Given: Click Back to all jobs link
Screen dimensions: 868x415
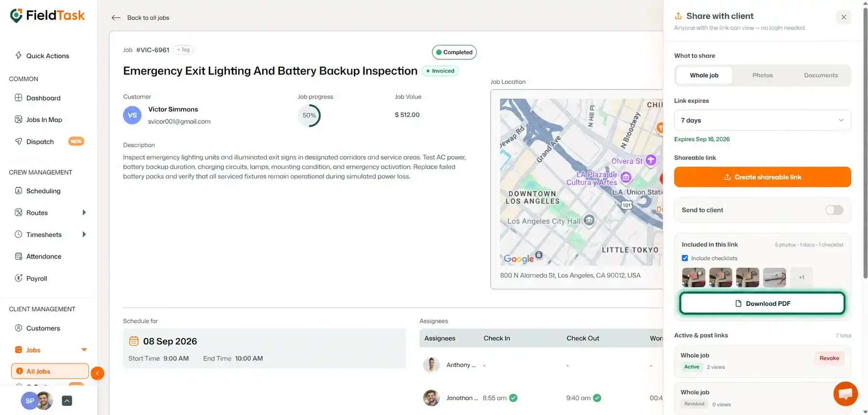Looking at the screenshot, I should click(x=148, y=18).
